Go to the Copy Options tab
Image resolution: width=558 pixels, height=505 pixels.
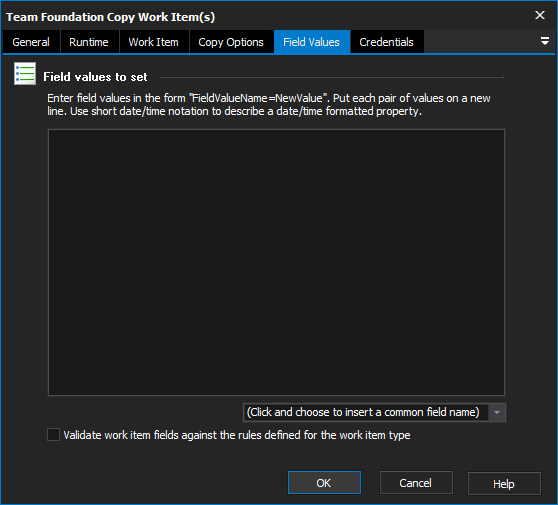(x=231, y=42)
